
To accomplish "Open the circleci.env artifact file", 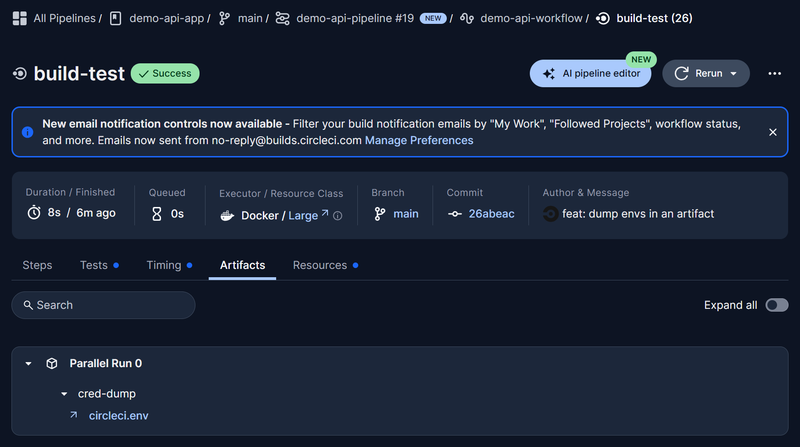I will point(119,415).
